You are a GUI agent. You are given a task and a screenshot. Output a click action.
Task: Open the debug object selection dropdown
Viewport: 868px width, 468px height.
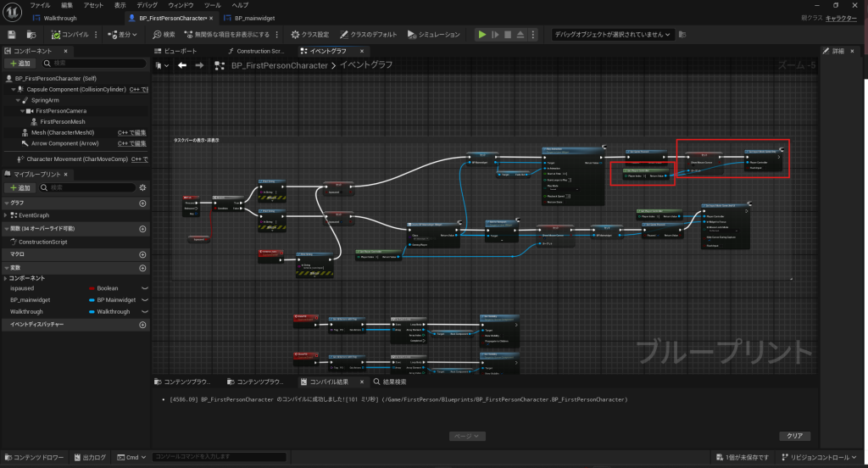[612, 35]
